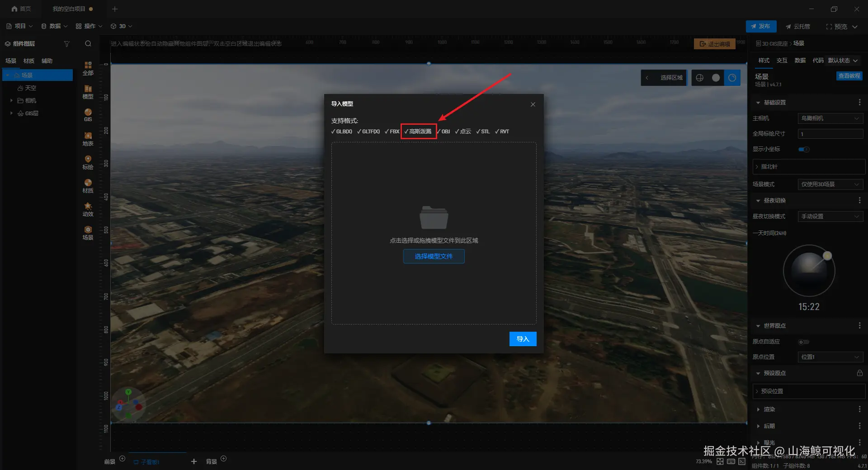868x470 pixels.
Task: Close the 导入模型 dialog
Action: (x=533, y=104)
